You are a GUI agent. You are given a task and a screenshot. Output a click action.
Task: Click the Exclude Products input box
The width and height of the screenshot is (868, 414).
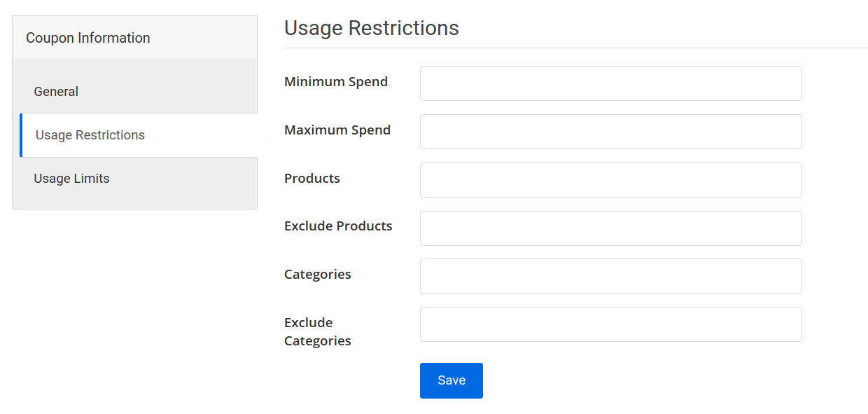[610, 228]
